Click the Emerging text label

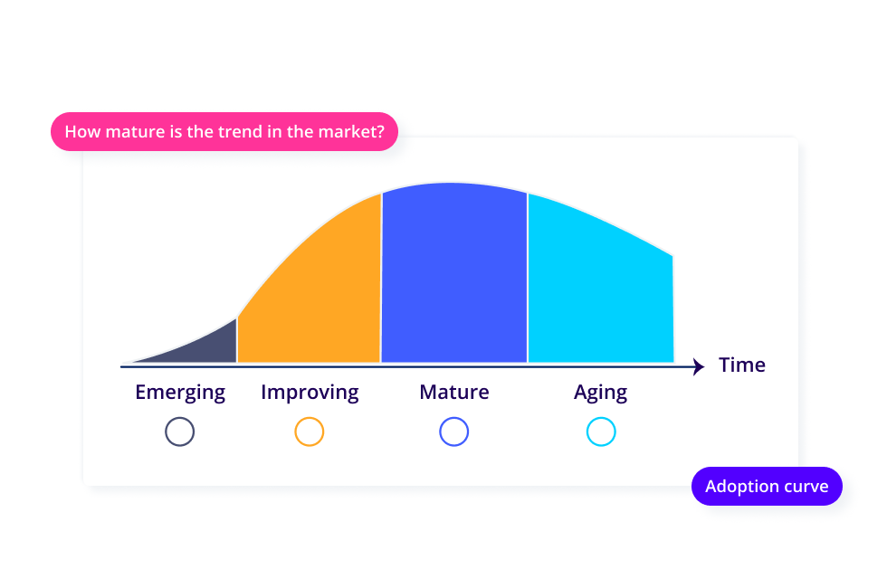point(180,393)
